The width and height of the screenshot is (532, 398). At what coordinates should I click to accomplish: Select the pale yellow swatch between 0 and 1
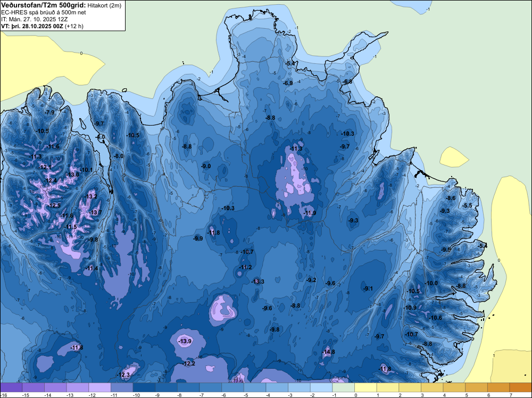coord(365,387)
